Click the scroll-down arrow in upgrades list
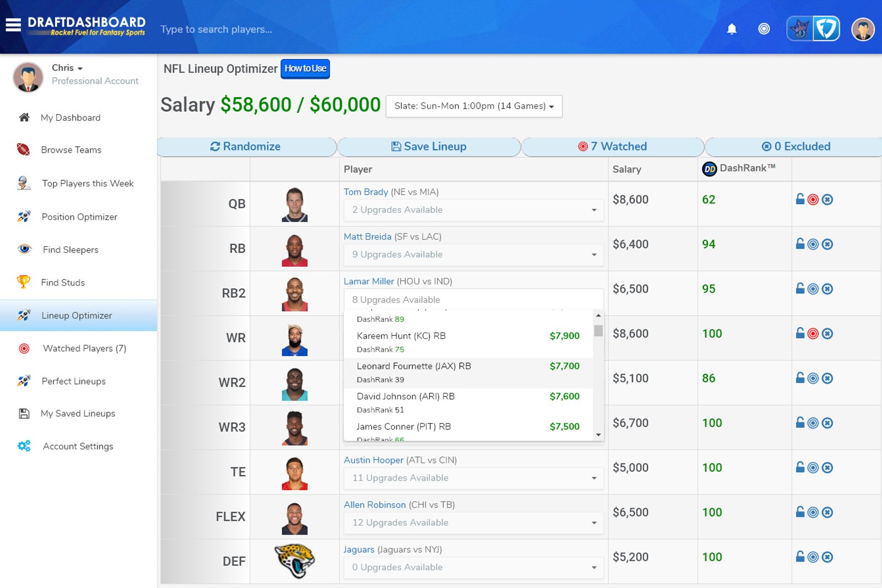The height and width of the screenshot is (588, 882). (x=598, y=435)
